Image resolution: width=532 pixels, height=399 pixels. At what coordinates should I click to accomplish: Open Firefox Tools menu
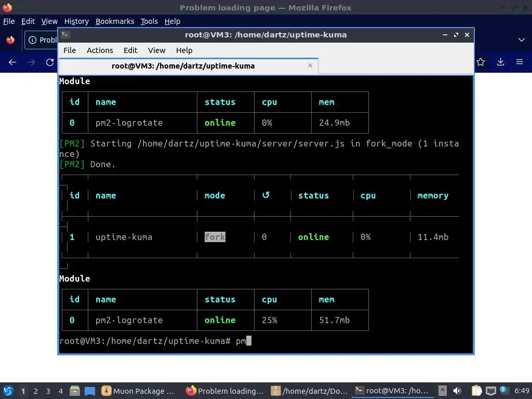point(149,21)
